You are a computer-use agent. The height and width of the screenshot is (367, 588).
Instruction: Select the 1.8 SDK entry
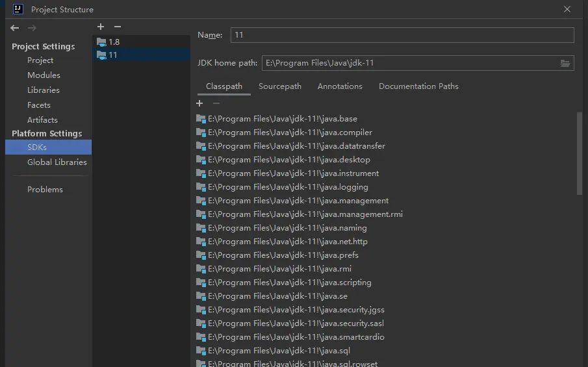click(x=114, y=42)
